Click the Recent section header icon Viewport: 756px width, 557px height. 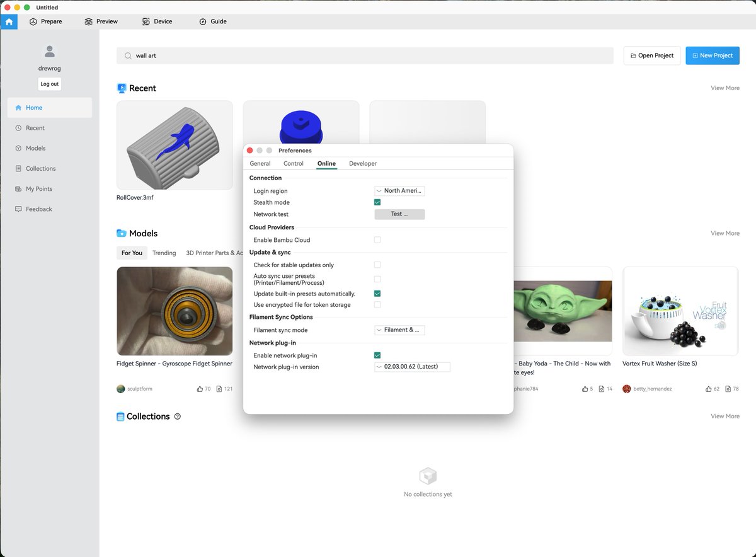122,88
